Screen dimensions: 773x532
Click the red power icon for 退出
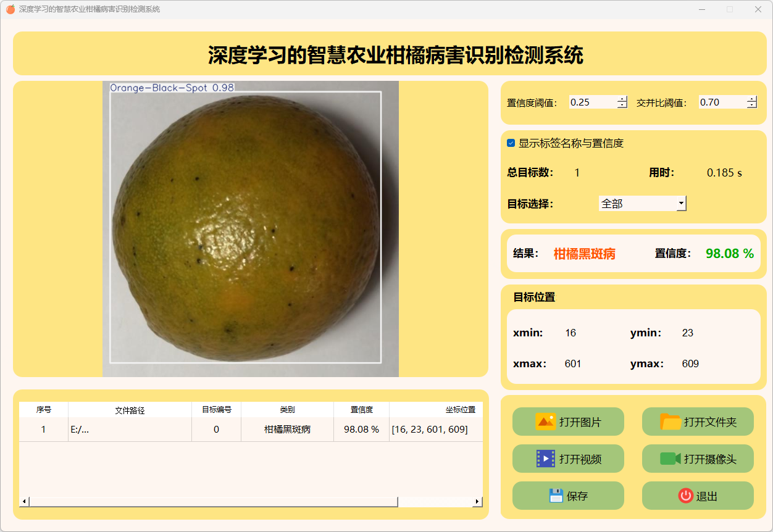(x=686, y=496)
